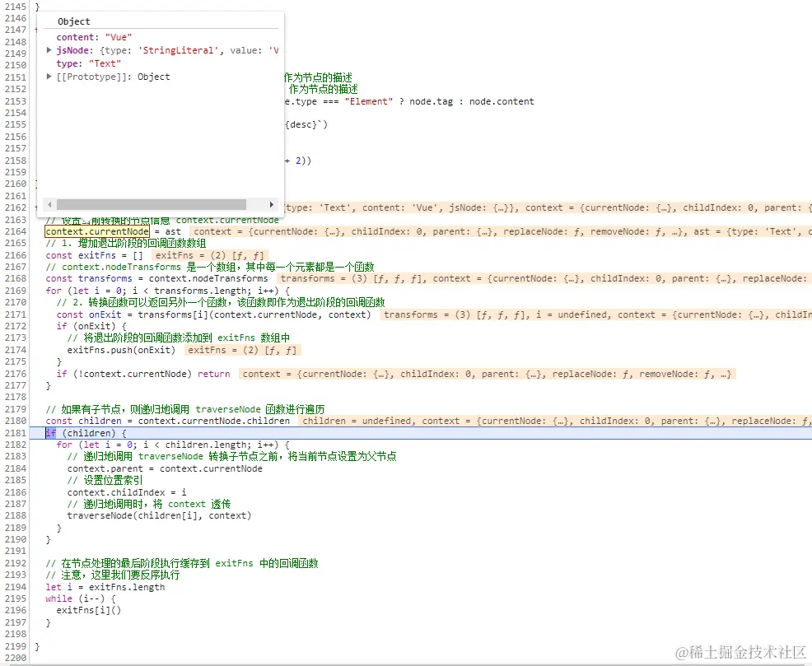Click 'context.childIndex = i' line

point(127,492)
